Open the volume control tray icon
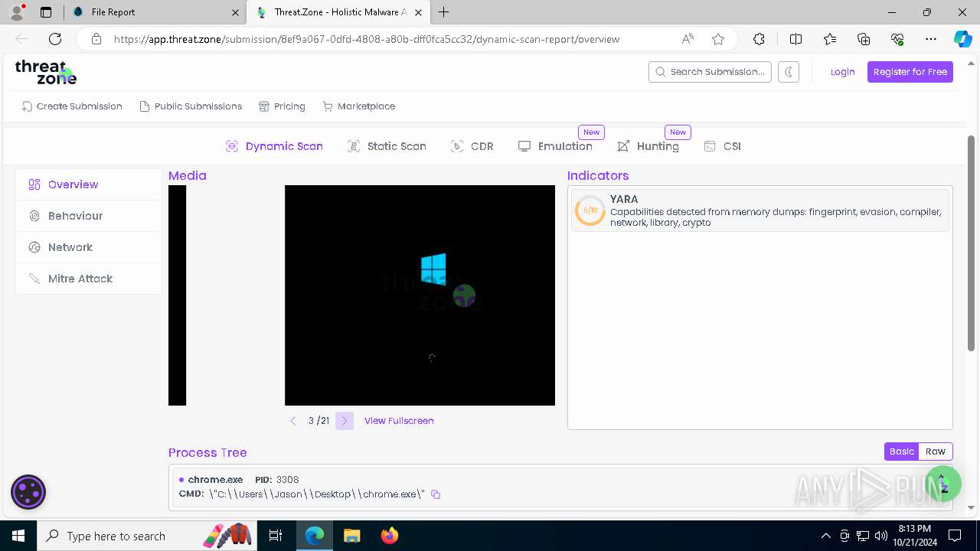 [880, 536]
